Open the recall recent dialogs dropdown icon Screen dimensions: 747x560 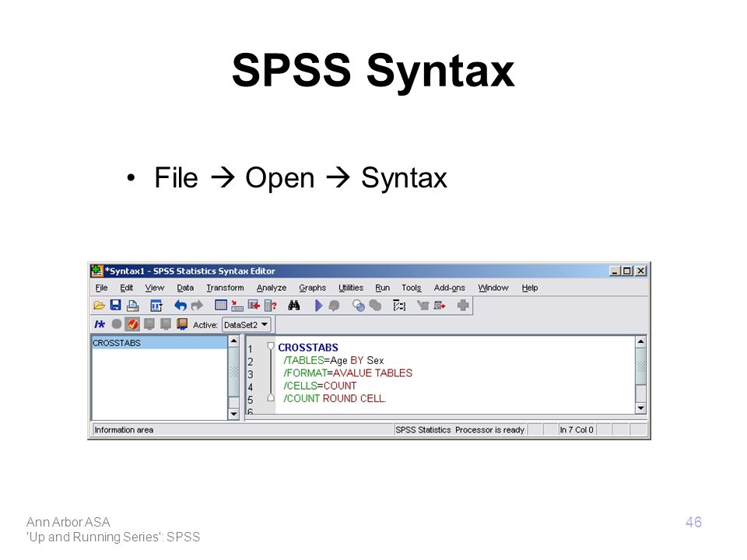tap(156, 305)
